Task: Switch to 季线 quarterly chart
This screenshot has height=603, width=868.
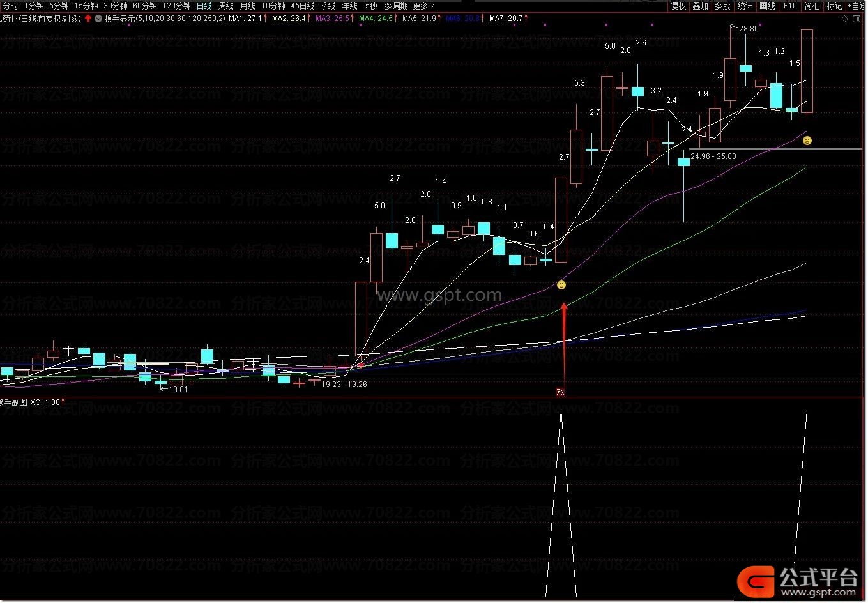Action: [328, 6]
